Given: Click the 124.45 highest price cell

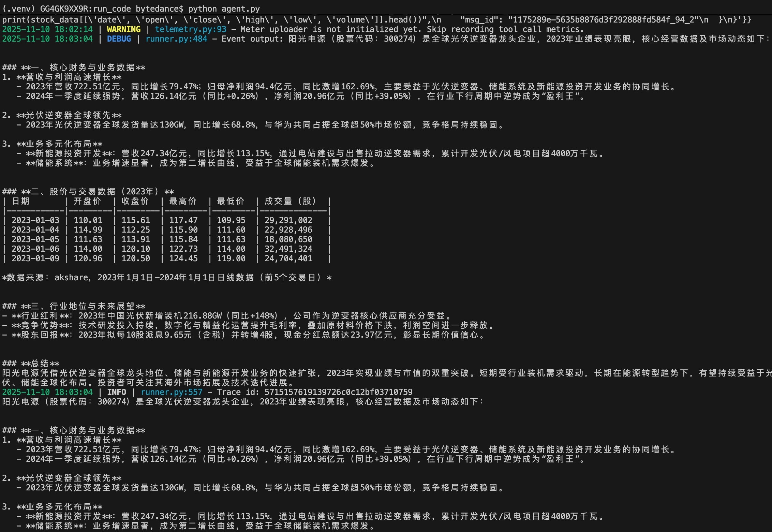Looking at the screenshot, I should pyautogui.click(x=183, y=258).
